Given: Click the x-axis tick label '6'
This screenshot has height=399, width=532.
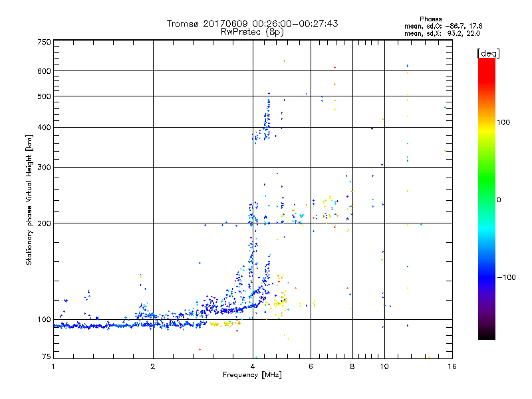Looking at the screenshot, I should 311,366.
